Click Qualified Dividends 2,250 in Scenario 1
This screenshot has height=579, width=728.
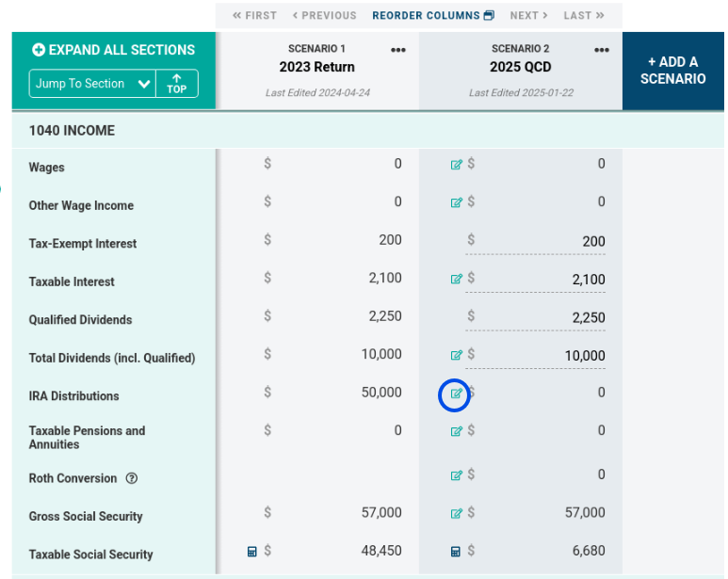point(385,316)
